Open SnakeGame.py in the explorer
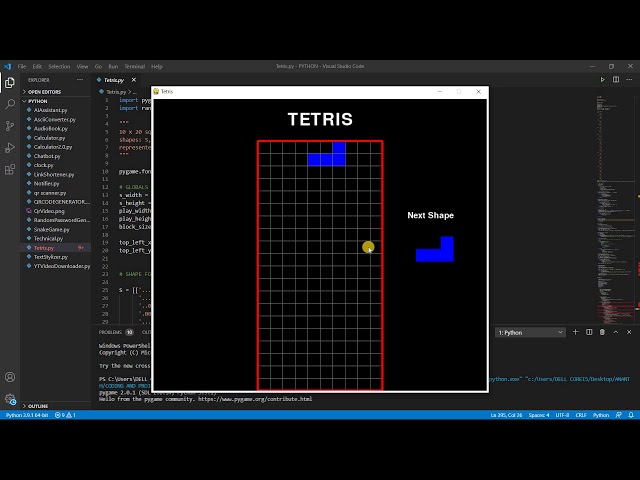Viewport: 640px width, 480px height. 51,229
